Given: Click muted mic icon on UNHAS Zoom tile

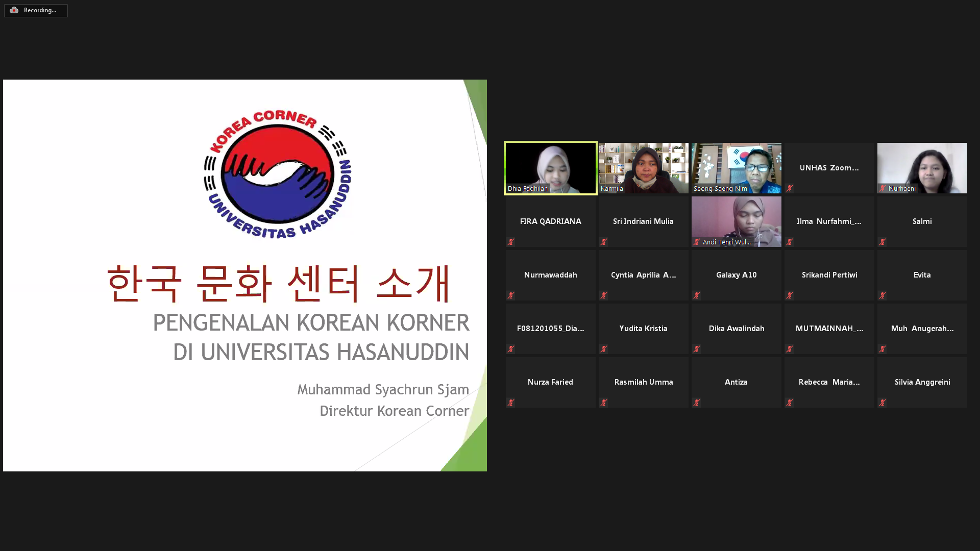Looking at the screenshot, I should 790,188.
